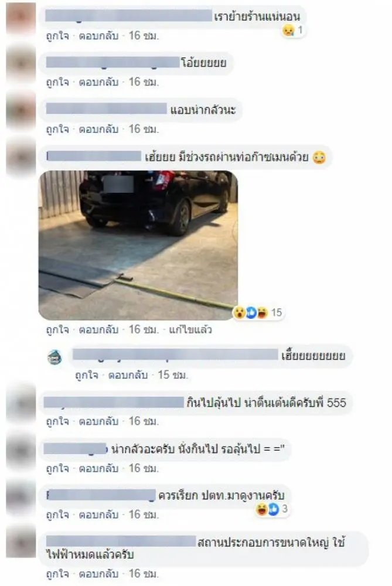The image size is (392, 586).
Task: Click the sad reaction icon on the first comment
Action: tap(288, 30)
